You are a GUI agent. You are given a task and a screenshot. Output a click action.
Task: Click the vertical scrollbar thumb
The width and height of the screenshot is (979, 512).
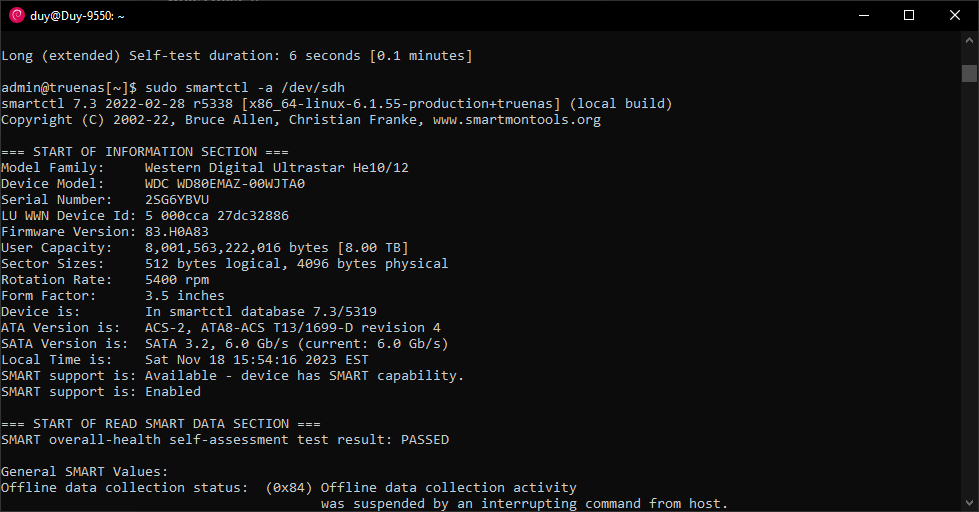[x=969, y=73]
